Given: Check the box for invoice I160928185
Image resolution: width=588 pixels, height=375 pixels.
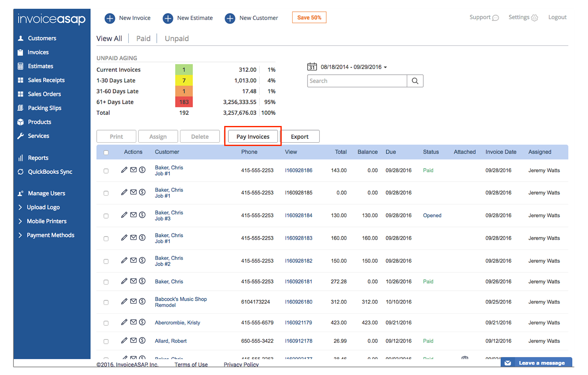Looking at the screenshot, I should (x=106, y=193).
